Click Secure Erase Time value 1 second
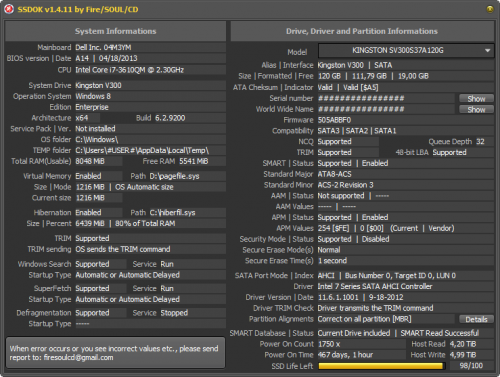 point(332,261)
